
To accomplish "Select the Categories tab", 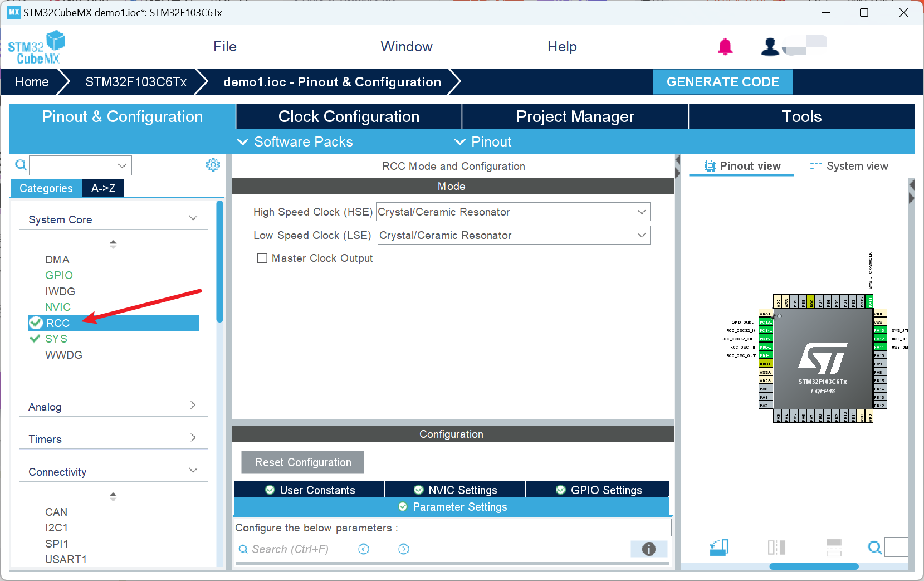I will point(46,188).
